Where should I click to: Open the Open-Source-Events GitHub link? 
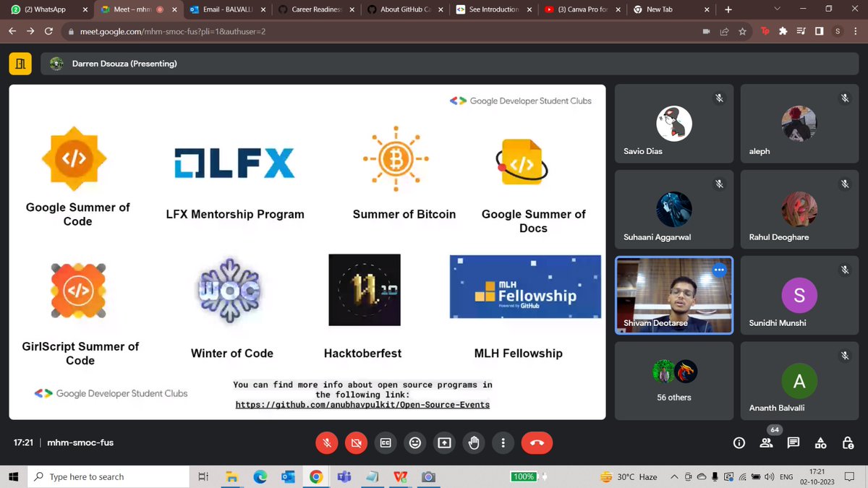(362, 405)
